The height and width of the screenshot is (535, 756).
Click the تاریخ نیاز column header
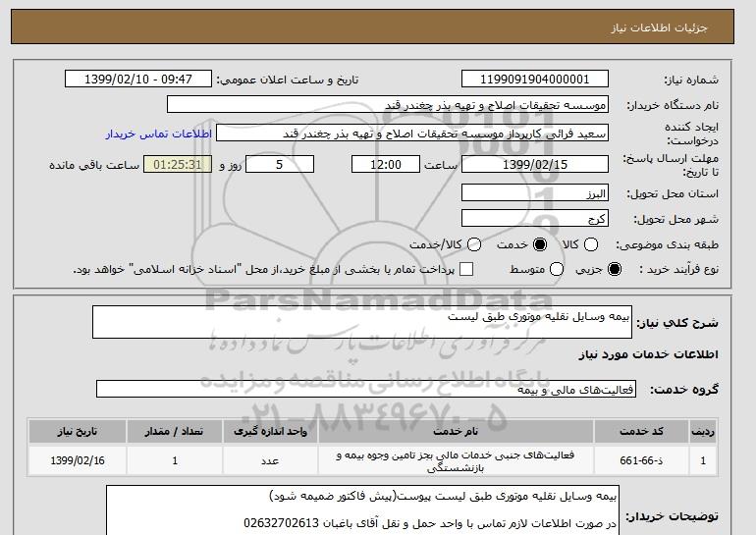click(x=78, y=431)
